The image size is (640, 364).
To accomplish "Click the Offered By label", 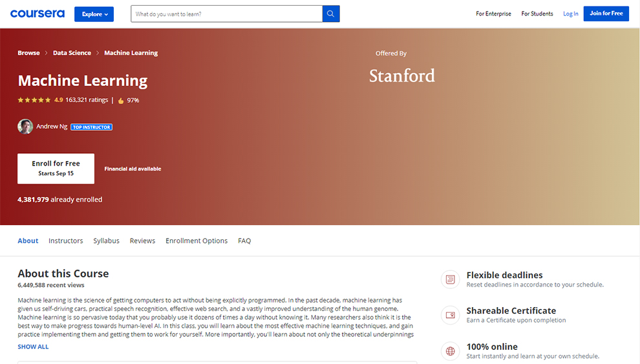I will click(391, 54).
